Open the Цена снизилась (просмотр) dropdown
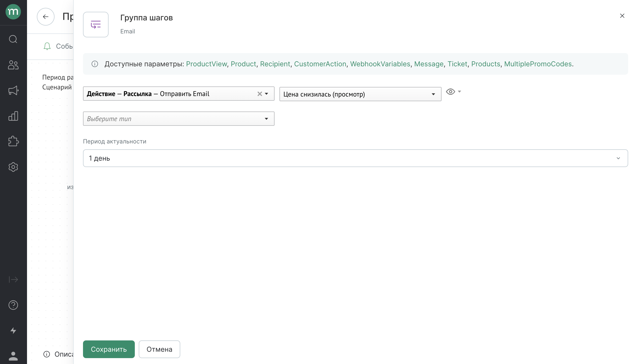The width and height of the screenshot is (637, 364). coord(360,94)
